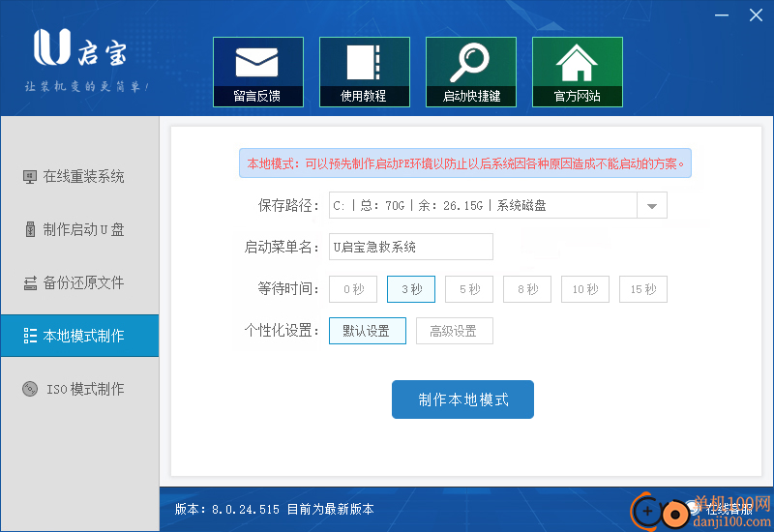Open the 使用教程 notebook tile
Viewport: 774px width, 532px height.
(x=365, y=72)
